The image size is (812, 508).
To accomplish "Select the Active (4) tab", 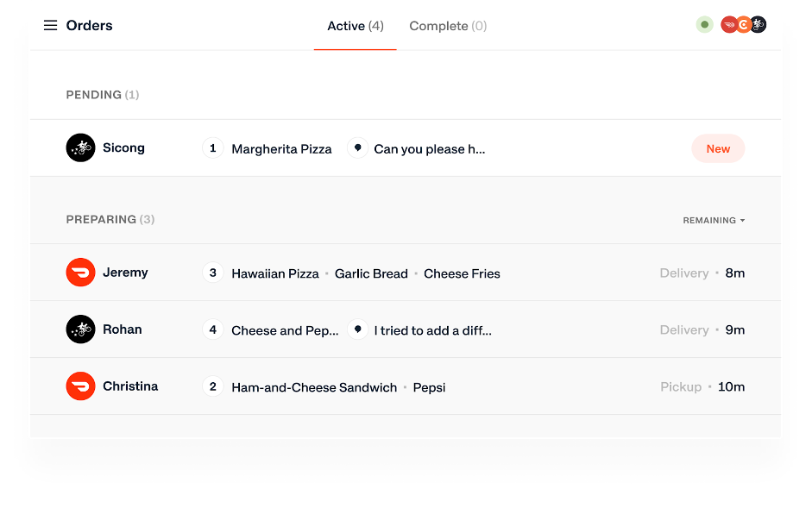I will [355, 26].
